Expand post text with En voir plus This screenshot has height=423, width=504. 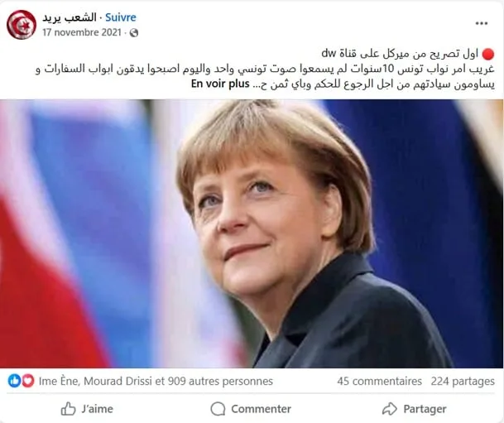pyautogui.click(x=220, y=84)
